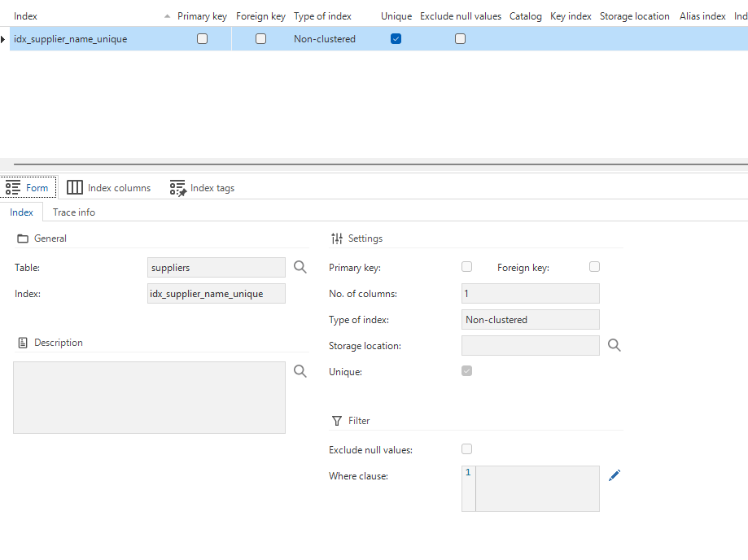Sort by Type of index column header
Image resolution: width=748 pixels, height=560 pixels.
coord(322,16)
